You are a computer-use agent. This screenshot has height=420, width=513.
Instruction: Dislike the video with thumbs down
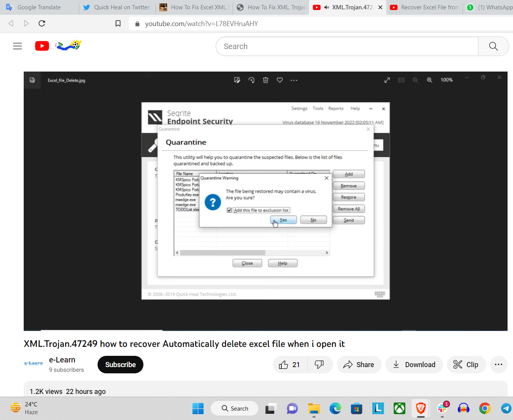(x=319, y=364)
